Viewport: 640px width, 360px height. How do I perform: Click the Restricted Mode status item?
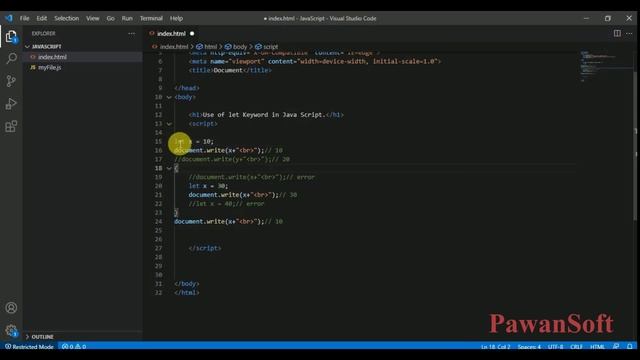(29, 347)
